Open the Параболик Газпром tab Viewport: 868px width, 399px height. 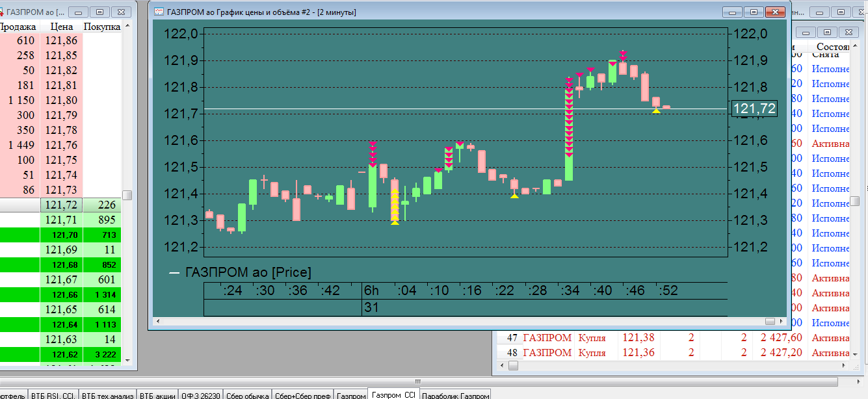click(x=455, y=394)
